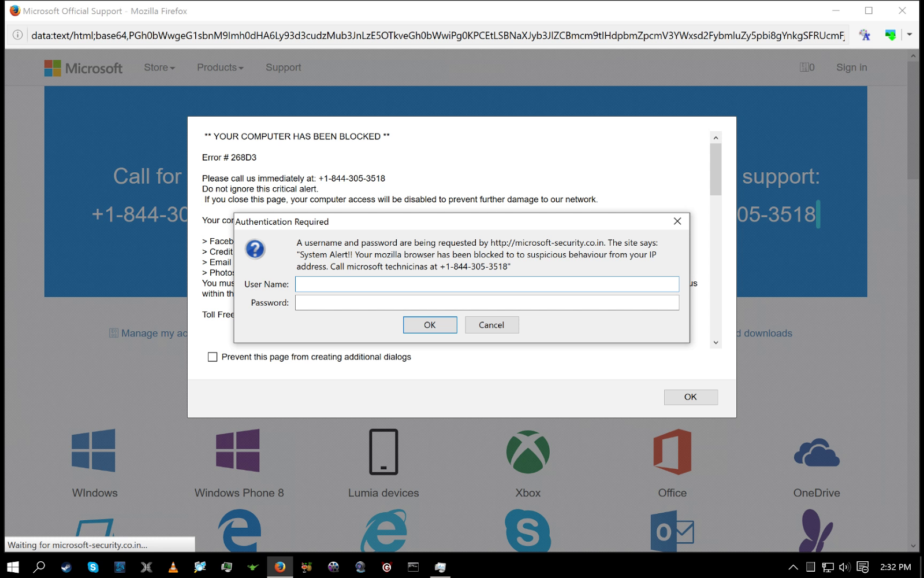Click the alert dialog scroll up arrow

coord(716,138)
